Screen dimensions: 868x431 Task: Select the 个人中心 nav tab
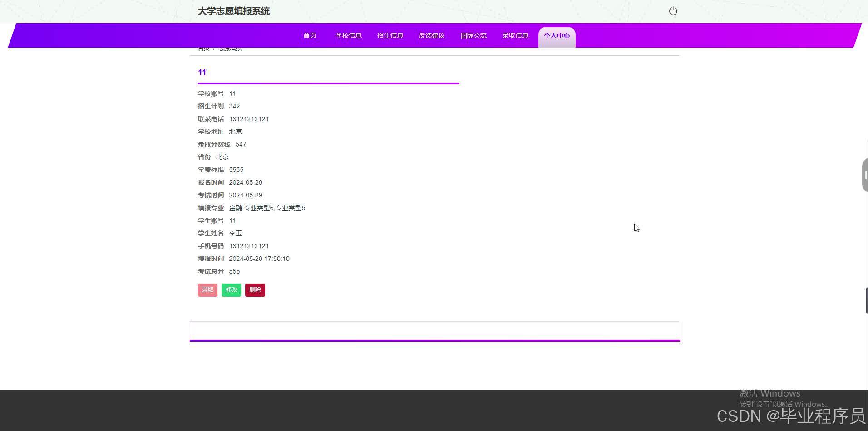(557, 36)
